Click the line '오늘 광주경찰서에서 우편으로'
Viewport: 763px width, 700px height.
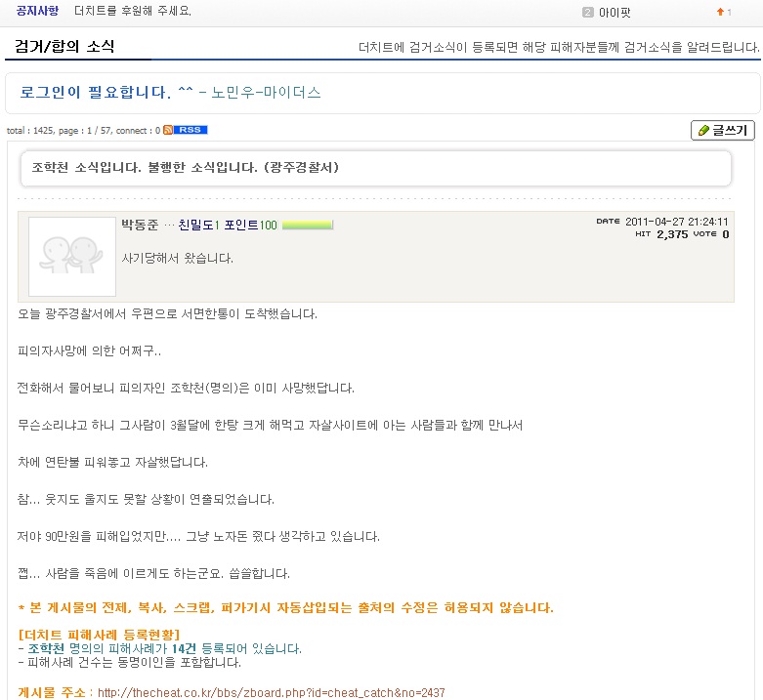click(x=167, y=314)
